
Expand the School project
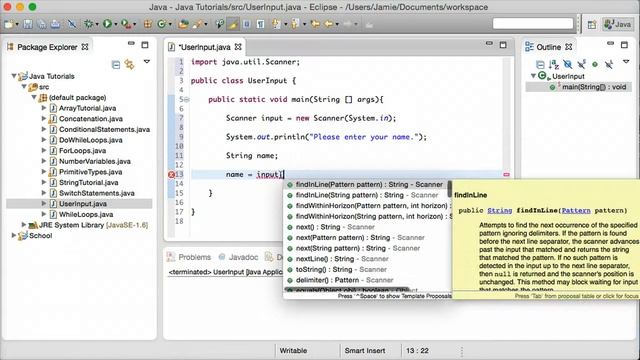tap(14, 235)
